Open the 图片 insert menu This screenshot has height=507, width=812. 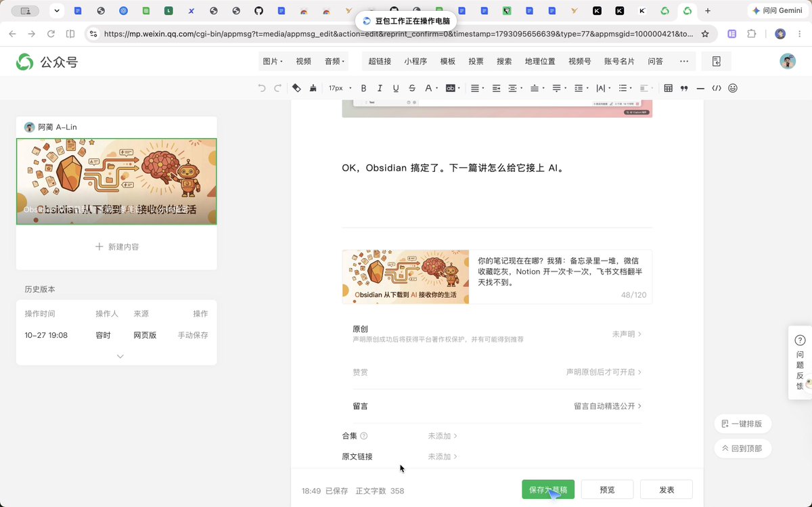273,61
